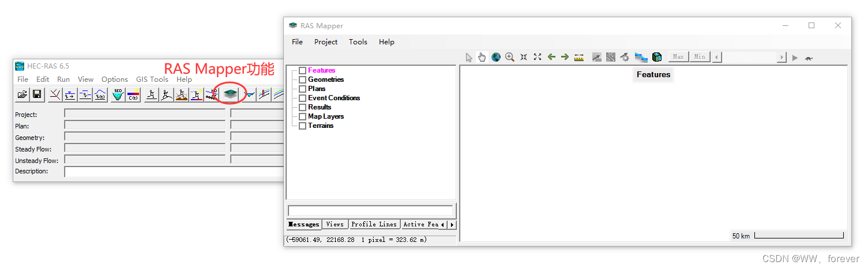The image size is (868, 269).
Task: Click the Description field in HEC-RAS
Action: point(174,172)
